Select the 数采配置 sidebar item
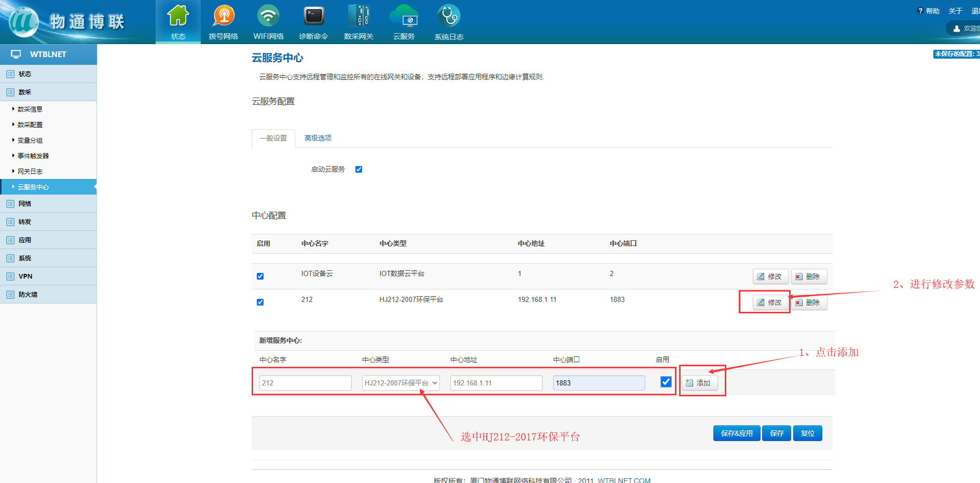Viewport: 980px width, 483px height. tap(30, 125)
